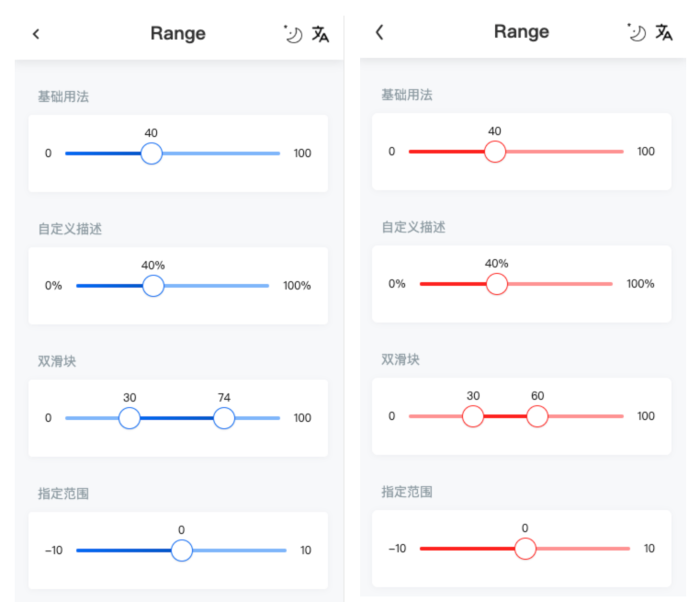Go back using left panel arrow
This screenshot has height=613, width=700.
36,34
